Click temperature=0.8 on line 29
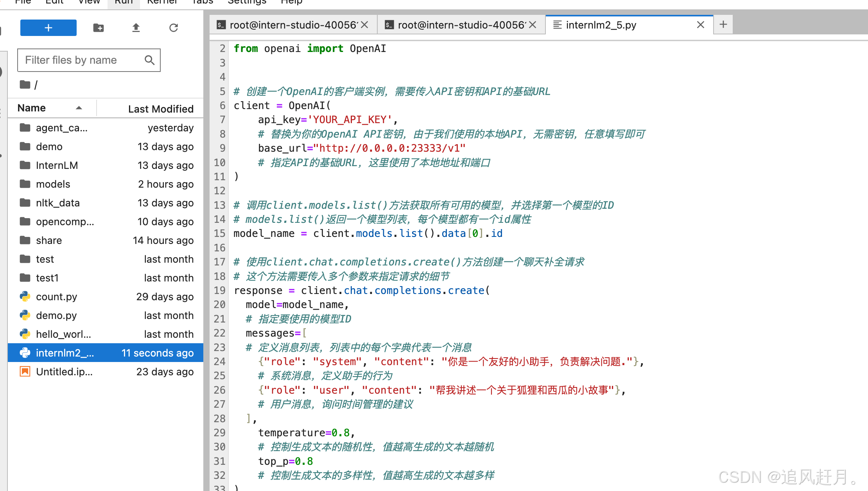The image size is (868, 491). (x=306, y=433)
